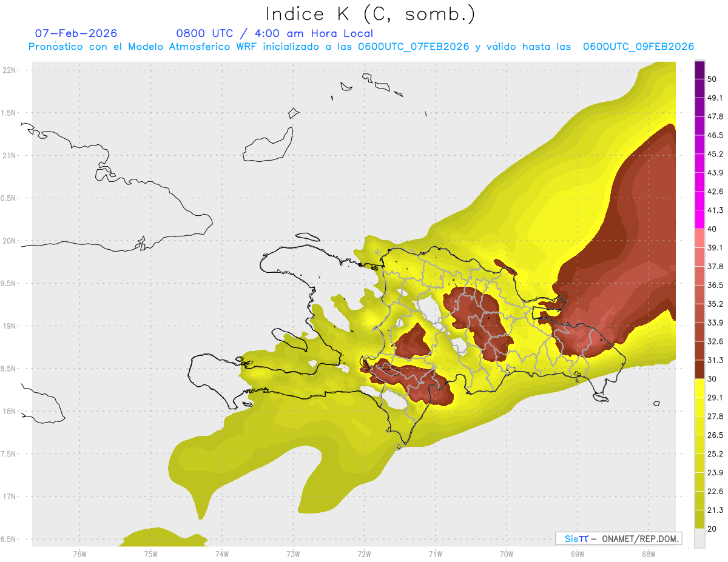Click the colorbar value "30"
The image size is (728, 562).
click(712, 379)
